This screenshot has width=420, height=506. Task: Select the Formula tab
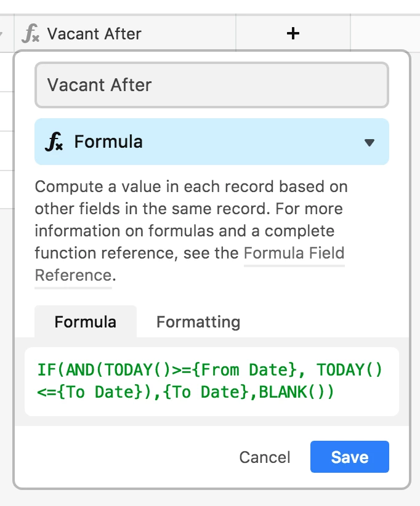85,322
